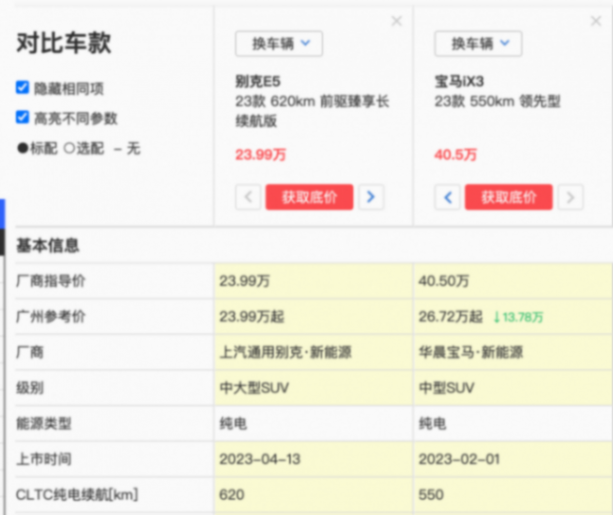Click the left arrow under 宝马iX3
The width and height of the screenshot is (613, 515).
click(x=449, y=197)
